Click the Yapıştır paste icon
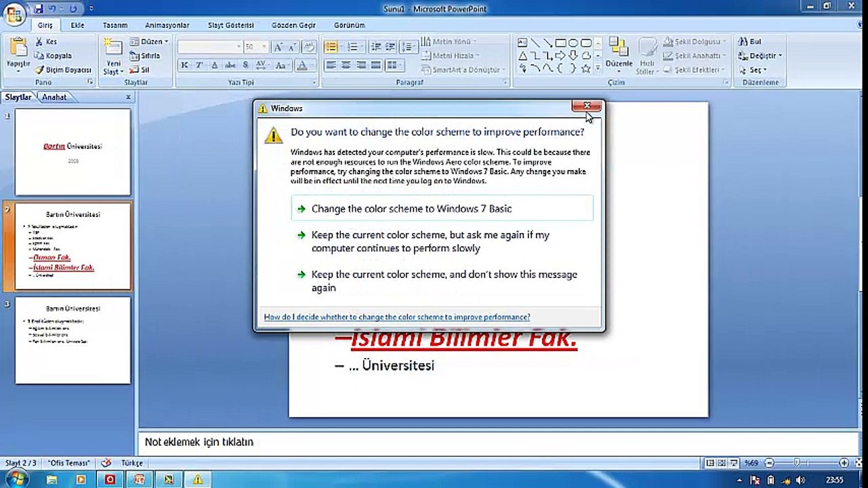868x488 pixels. 18,47
